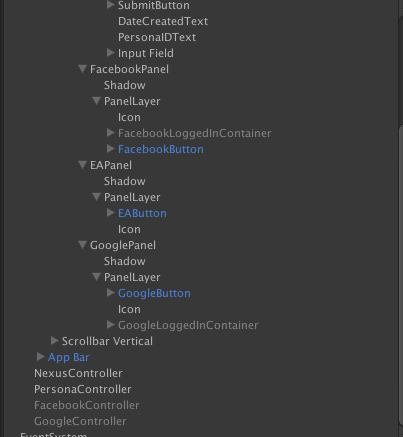Select Shadow under FacebookPanel
403x437 pixels.
click(x=125, y=85)
